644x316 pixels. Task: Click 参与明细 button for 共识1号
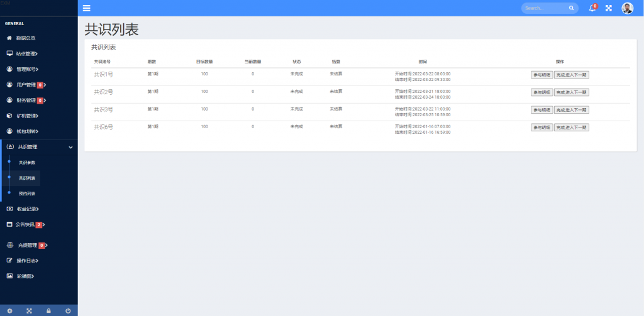(541, 75)
